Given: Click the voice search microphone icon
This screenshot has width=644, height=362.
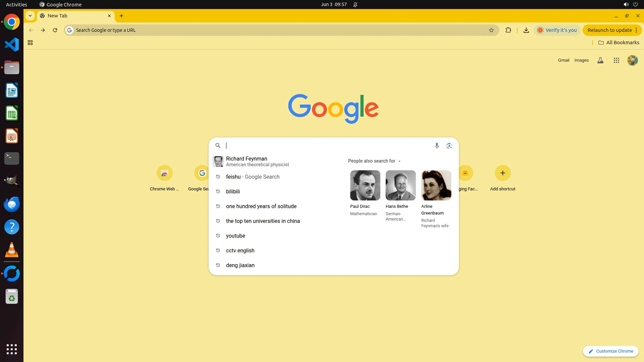Looking at the screenshot, I should pos(437,145).
